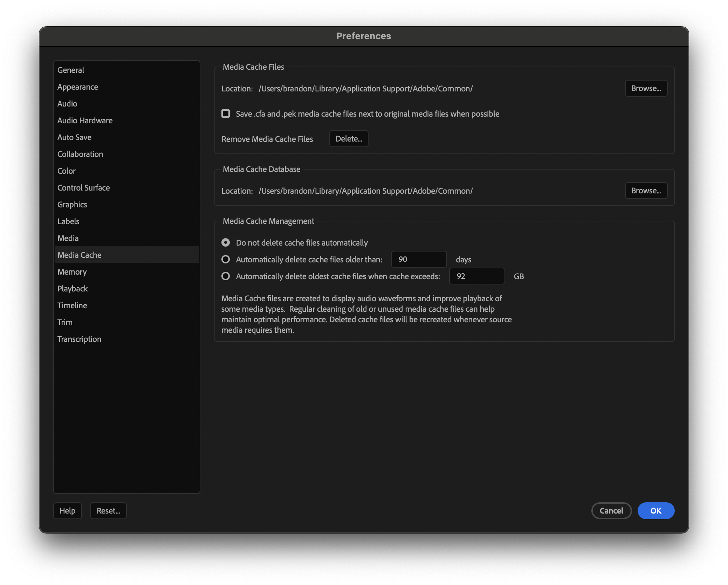Click the Help button
The width and height of the screenshot is (728, 585).
(67, 511)
